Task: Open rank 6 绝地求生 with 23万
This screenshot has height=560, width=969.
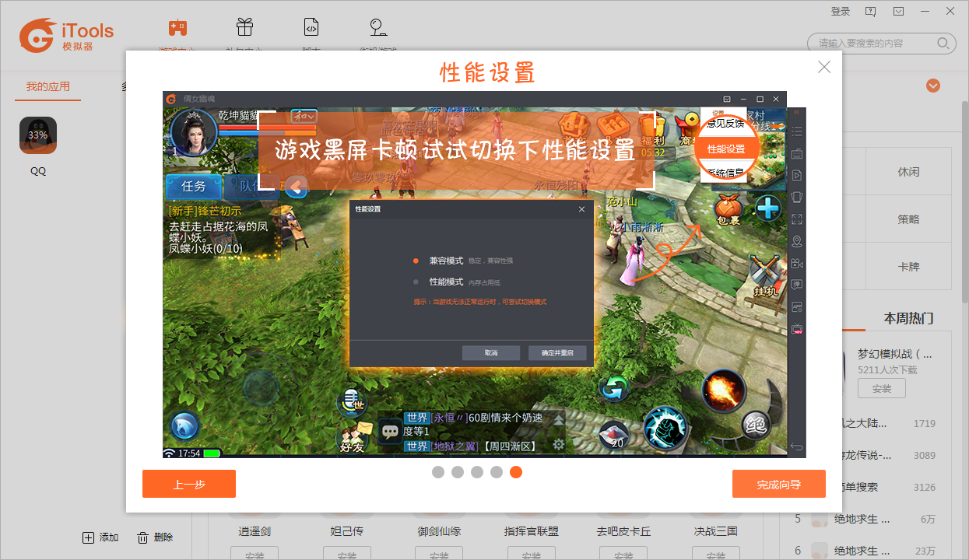Action: tap(865, 551)
